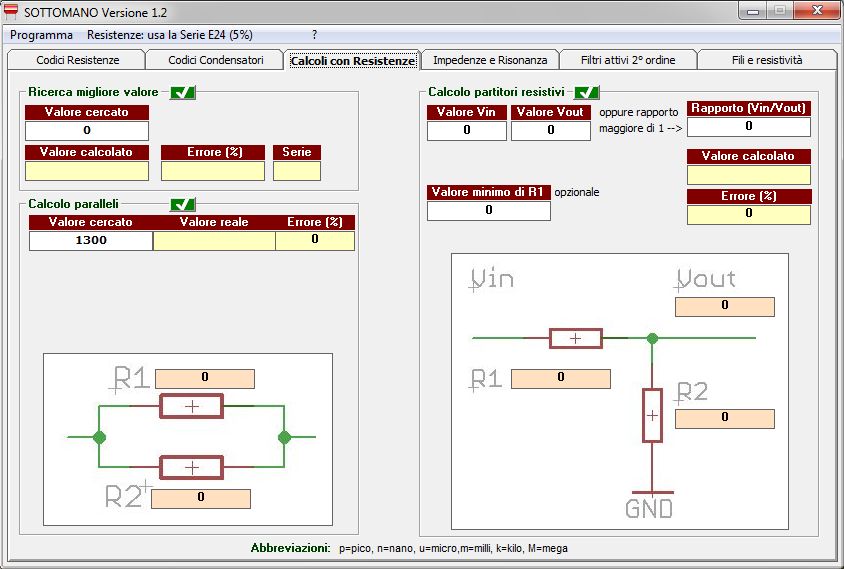Click the Valore cercato field containing 1300
This screenshot has height=569, width=844.
click(90, 240)
